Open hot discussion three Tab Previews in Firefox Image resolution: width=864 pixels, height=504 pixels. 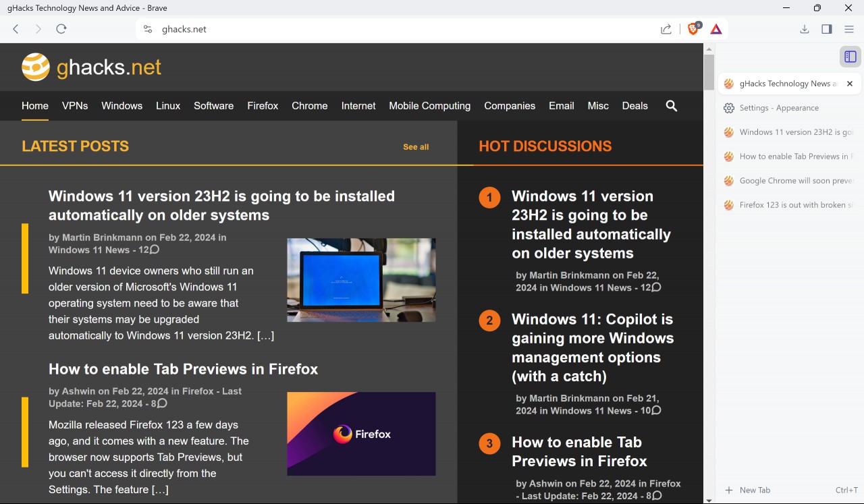click(579, 451)
